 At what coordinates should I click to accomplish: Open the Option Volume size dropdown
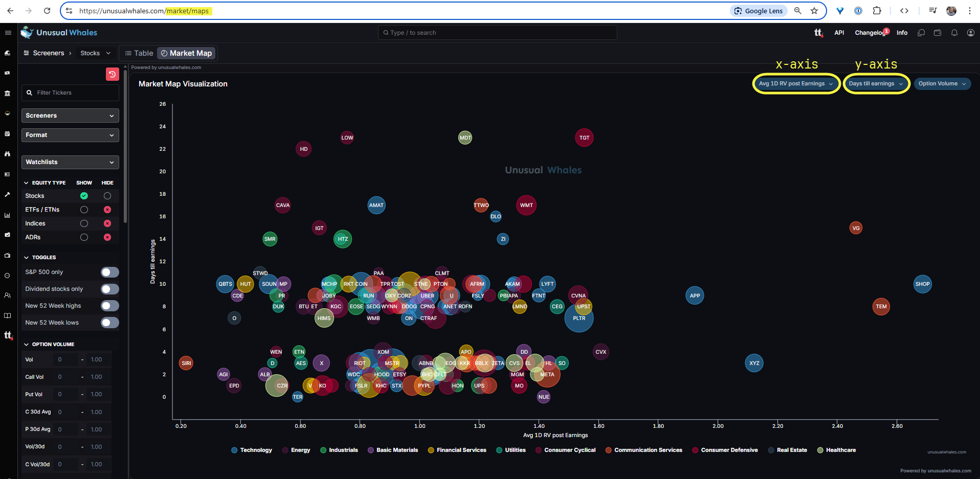pos(942,84)
